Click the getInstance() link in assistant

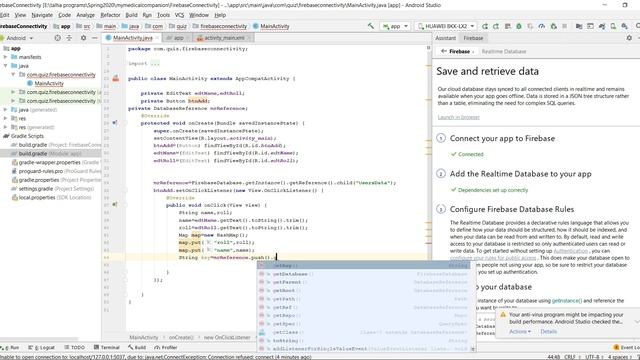tap(567, 301)
